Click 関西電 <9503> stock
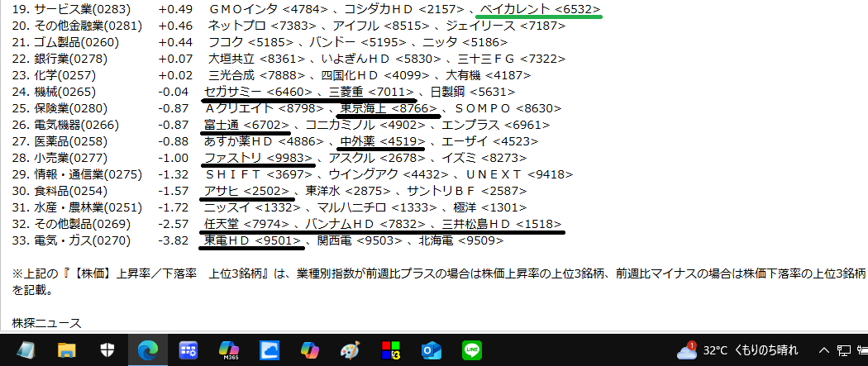This screenshot has height=366, width=868. (360, 241)
